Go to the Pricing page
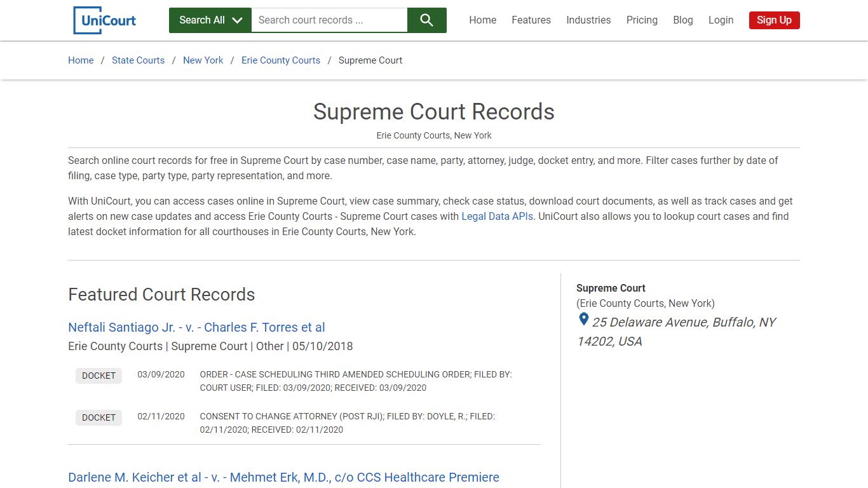 point(642,20)
